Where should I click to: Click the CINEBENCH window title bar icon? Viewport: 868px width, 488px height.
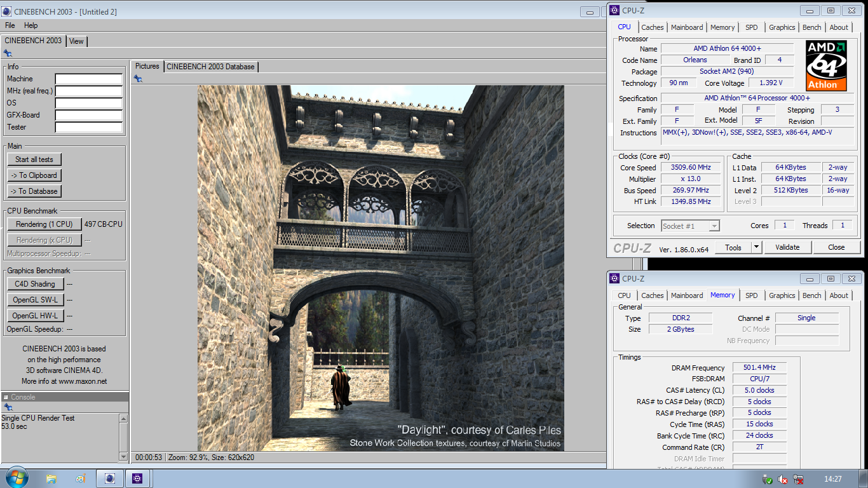tap(6, 11)
